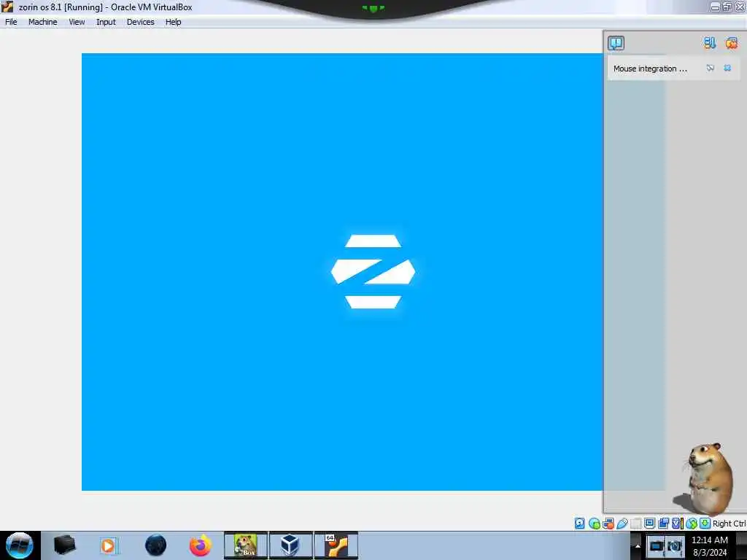Open the Input menu
Image resolution: width=747 pixels, height=560 pixels.
[x=106, y=22]
